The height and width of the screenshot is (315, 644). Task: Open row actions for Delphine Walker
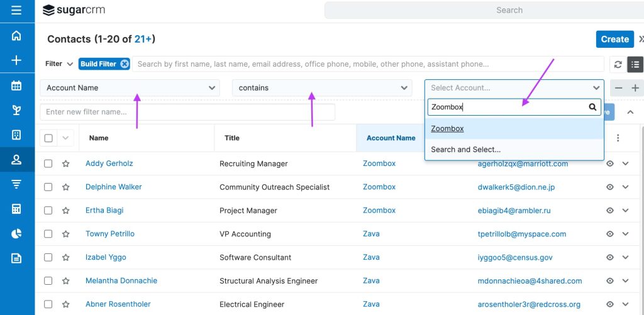tap(626, 187)
